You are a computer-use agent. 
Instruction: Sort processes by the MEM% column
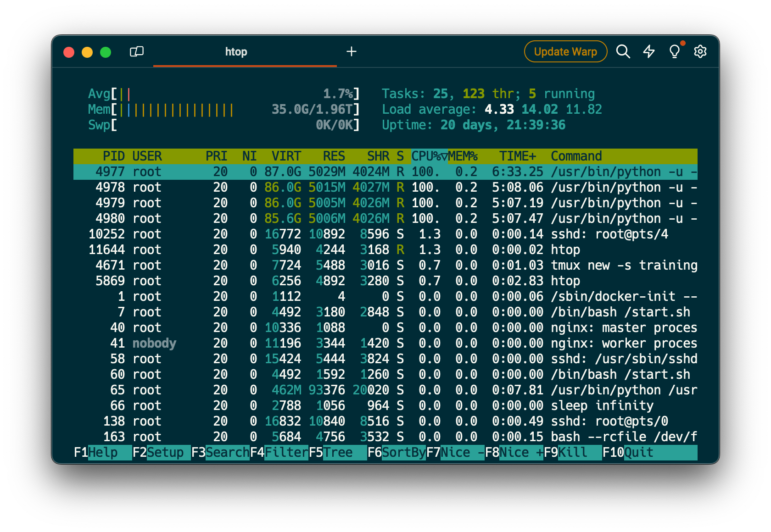click(x=463, y=156)
